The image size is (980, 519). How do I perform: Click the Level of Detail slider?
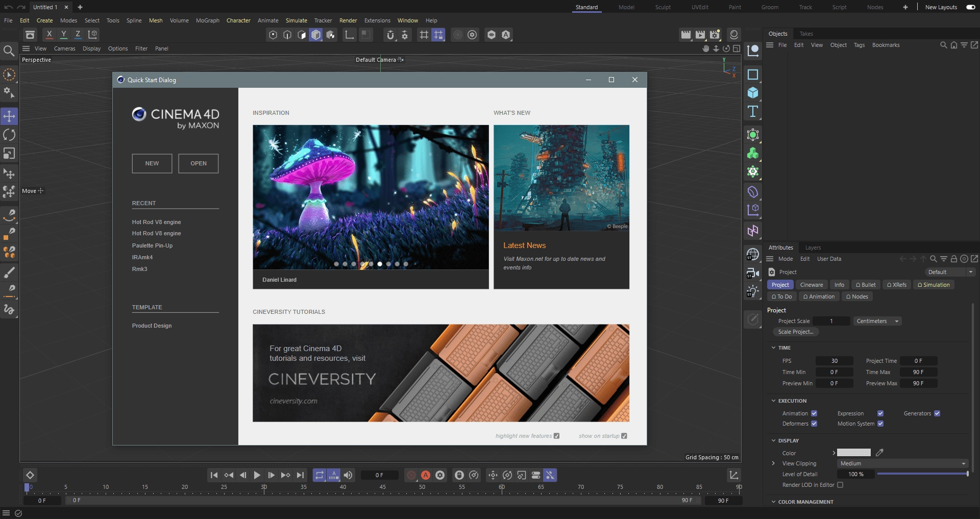click(x=922, y=474)
